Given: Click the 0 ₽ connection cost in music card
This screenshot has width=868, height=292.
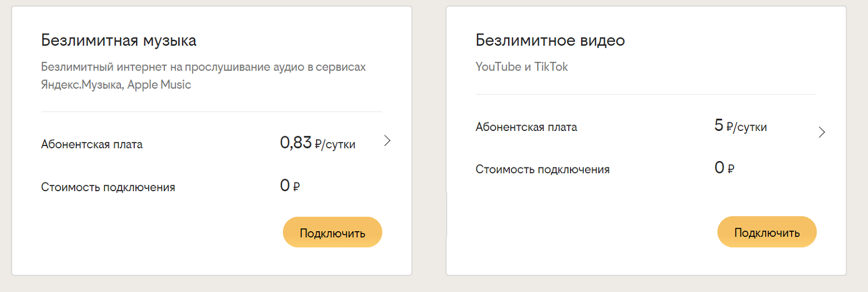Looking at the screenshot, I should pyautogui.click(x=290, y=186).
